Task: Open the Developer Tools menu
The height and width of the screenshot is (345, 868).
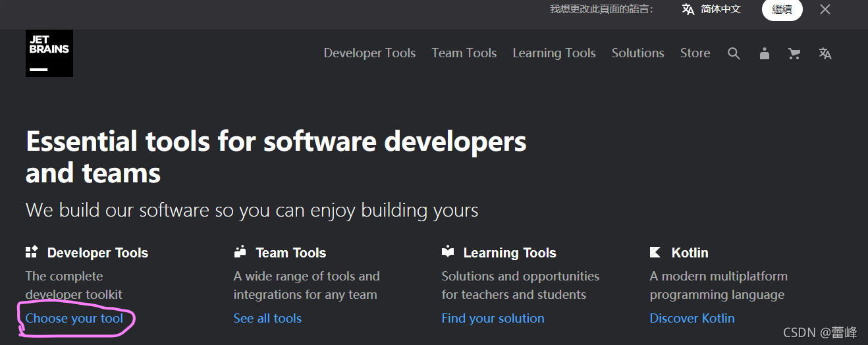Action: [x=369, y=53]
